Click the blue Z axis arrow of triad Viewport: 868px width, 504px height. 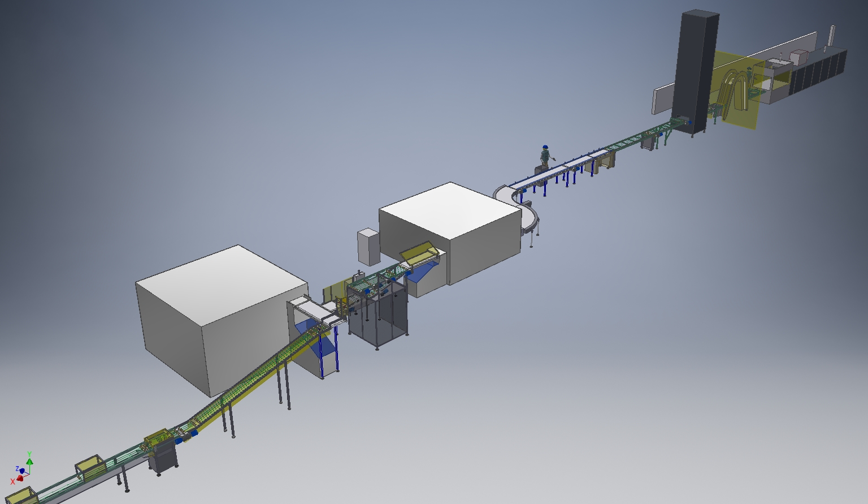tap(22, 471)
